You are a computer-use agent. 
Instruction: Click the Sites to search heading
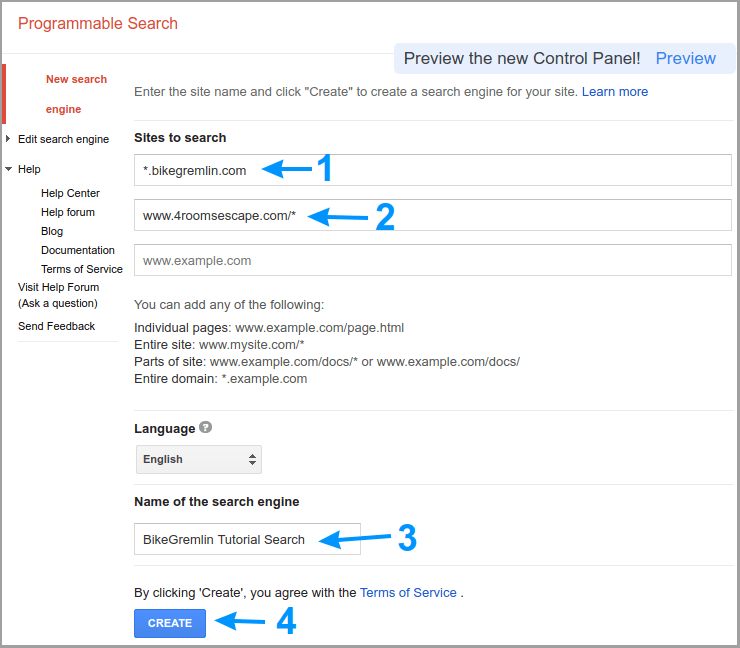[180, 137]
